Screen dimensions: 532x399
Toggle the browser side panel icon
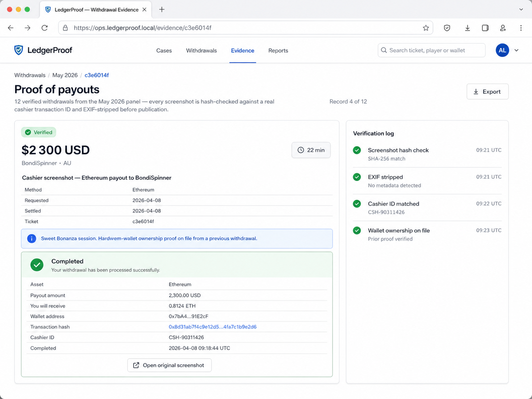(x=485, y=28)
